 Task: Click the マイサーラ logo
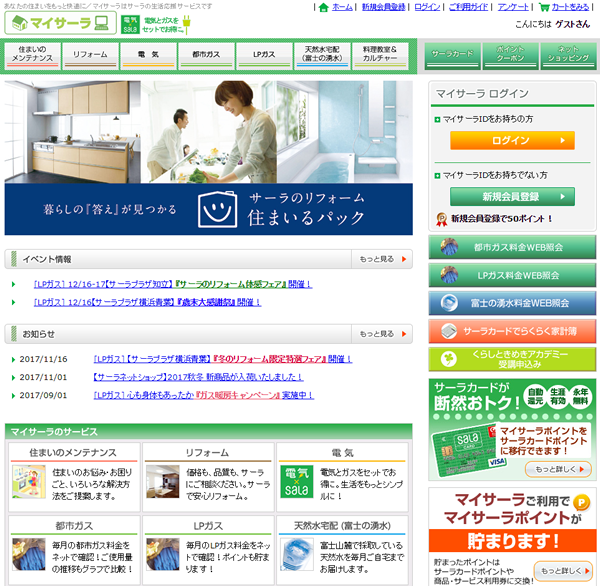coord(60,23)
